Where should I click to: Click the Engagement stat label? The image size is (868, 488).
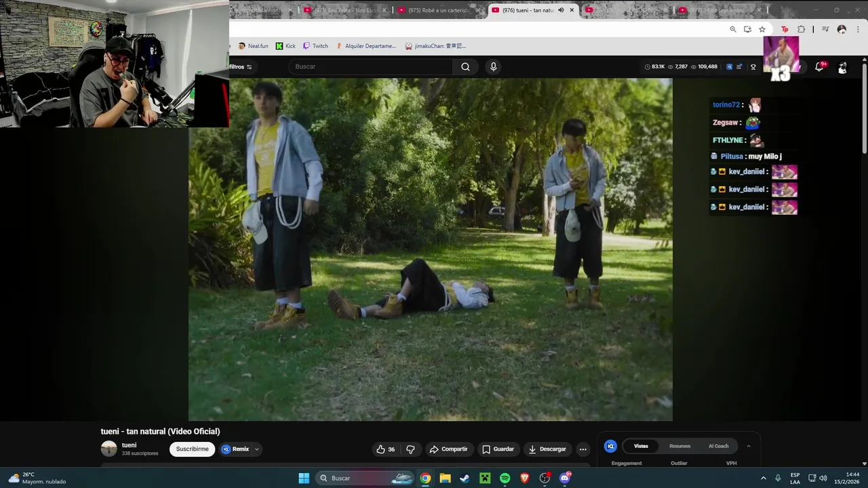click(627, 464)
